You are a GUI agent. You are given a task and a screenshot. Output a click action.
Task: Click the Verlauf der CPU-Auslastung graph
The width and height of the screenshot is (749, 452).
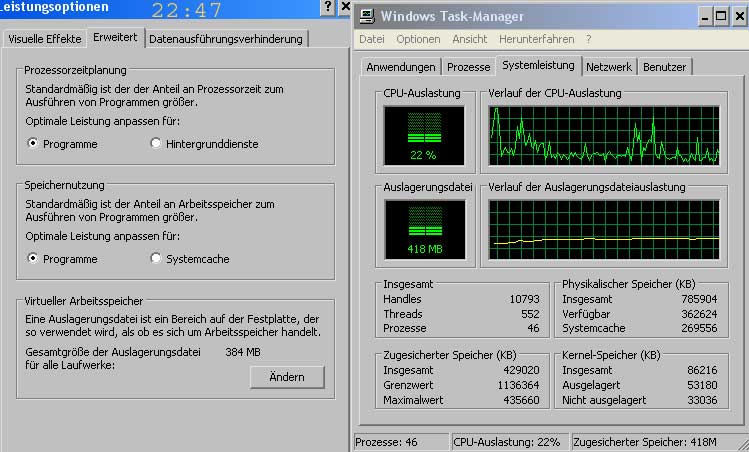click(x=604, y=136)
